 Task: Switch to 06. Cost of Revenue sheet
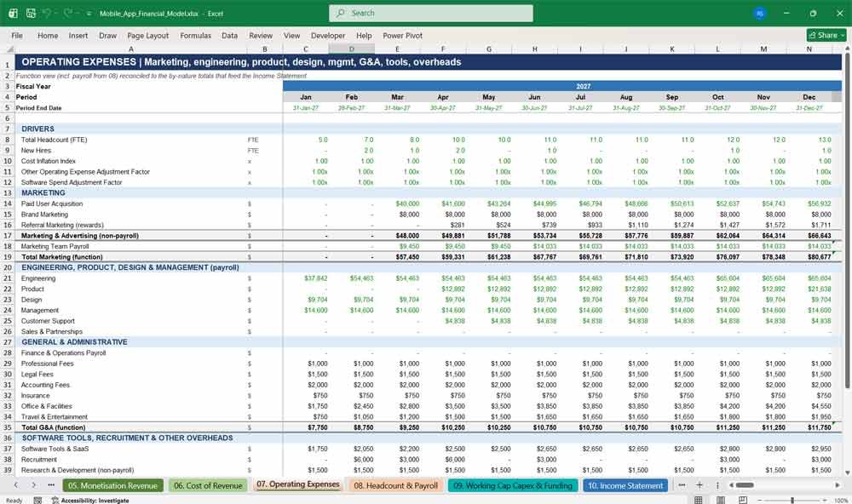(x=208, y=485)
